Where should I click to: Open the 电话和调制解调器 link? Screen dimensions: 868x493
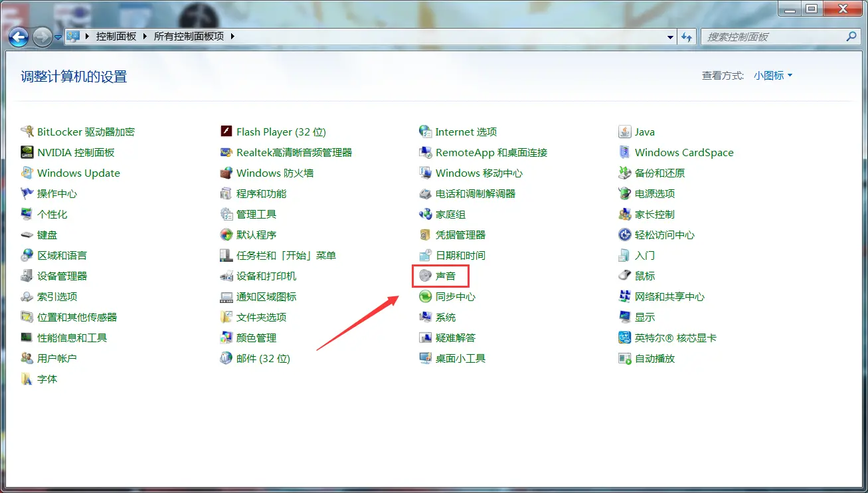click(x=476, y=193)
